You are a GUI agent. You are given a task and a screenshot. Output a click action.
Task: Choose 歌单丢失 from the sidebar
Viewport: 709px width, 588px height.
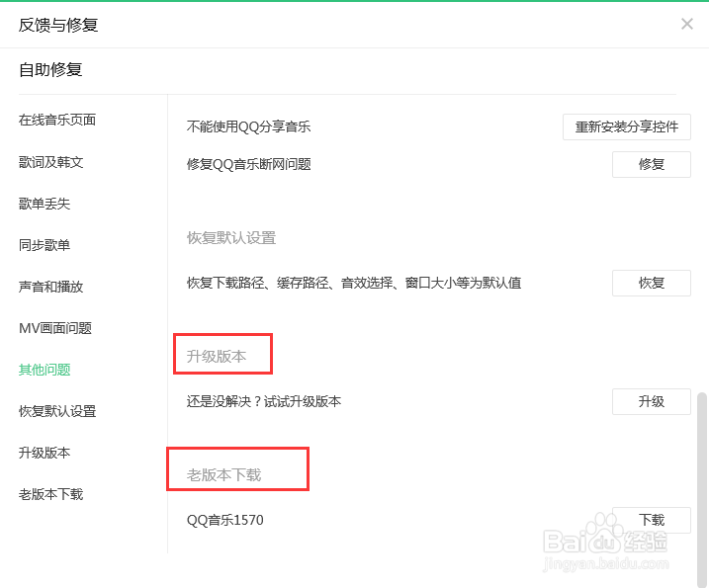point(44,204)
